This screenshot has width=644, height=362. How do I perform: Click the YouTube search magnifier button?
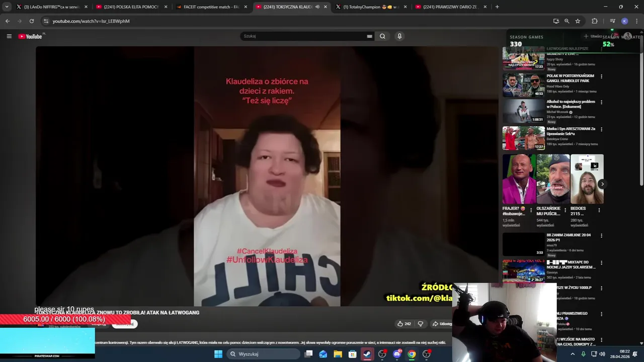point(382,36)
